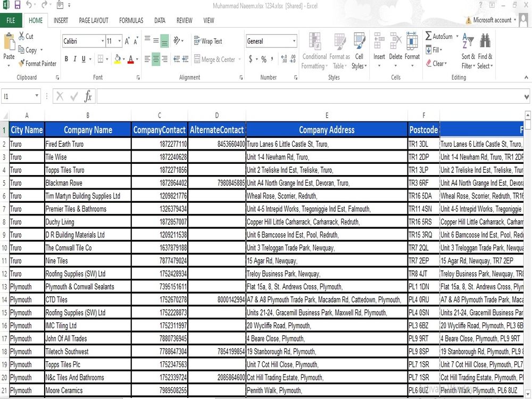
Task: Apply the yellow Fill Color bucket
Action: [118, 59]
